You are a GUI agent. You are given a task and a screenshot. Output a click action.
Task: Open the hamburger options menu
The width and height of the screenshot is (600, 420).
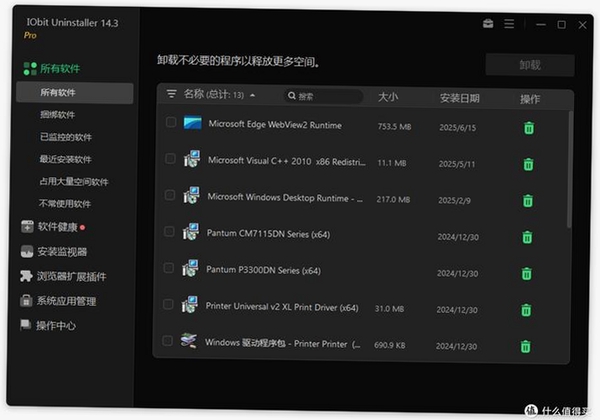click(x=509, y=24)
